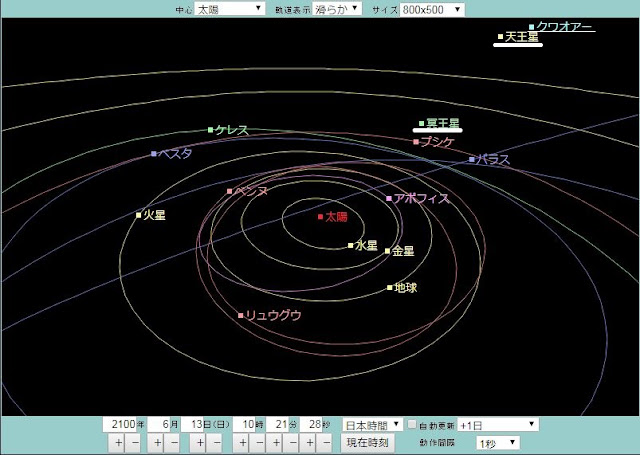The image size is (640, 455).
Task: Click the day input field showing 13
Action: pos(192,424)
